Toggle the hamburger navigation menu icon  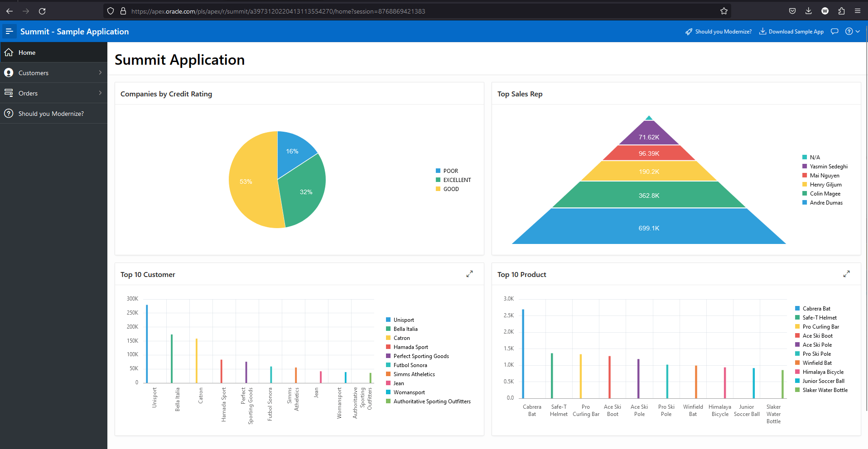(9, 31)
